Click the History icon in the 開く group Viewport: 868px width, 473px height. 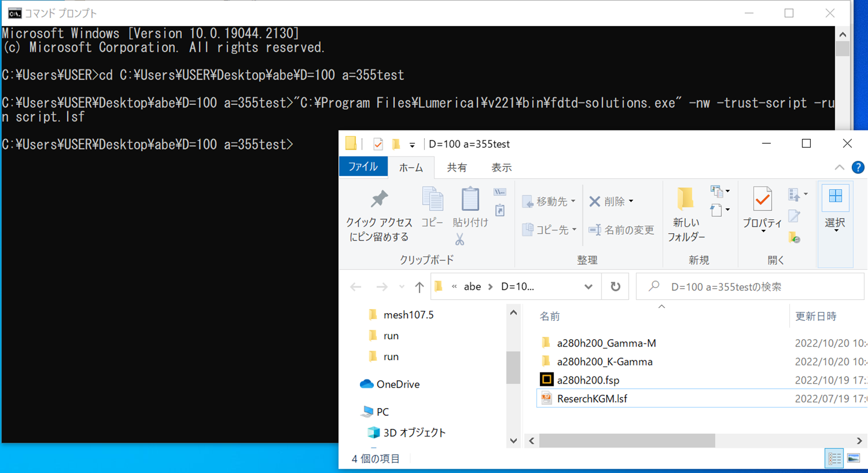(x=794, y=238)
